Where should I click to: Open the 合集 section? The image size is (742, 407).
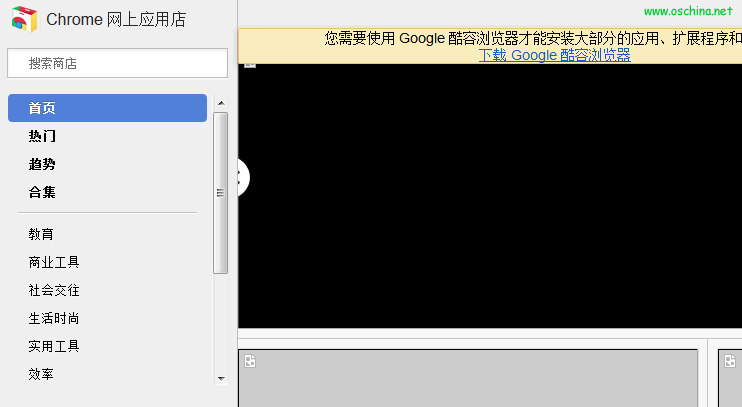[x=42, y=192]
